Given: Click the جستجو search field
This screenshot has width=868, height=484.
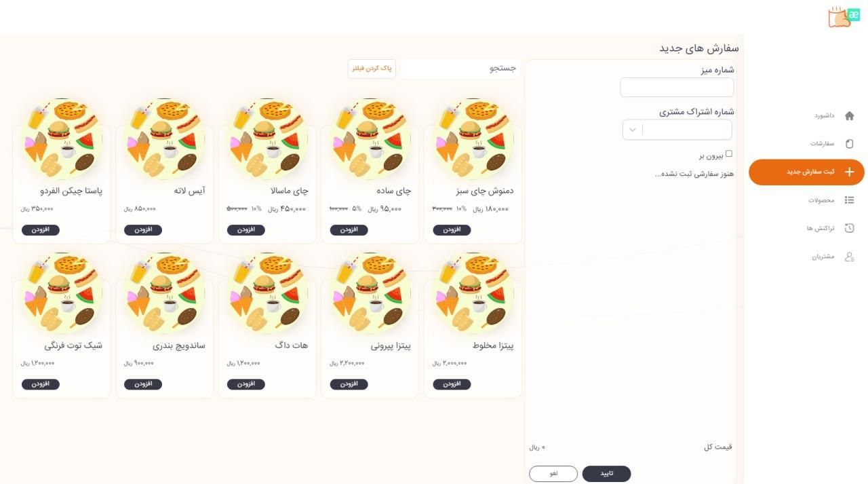Looking at the screenshot, I should point(460,69).
